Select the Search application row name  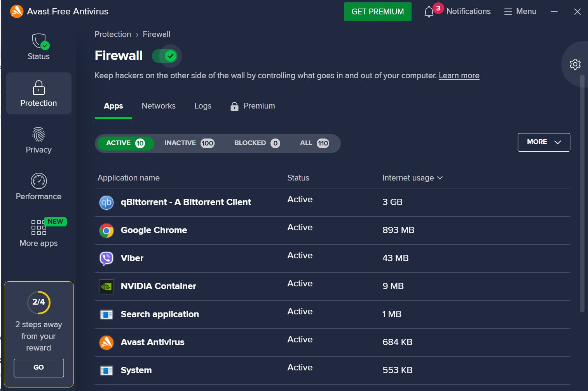click(x=160, y=314)
